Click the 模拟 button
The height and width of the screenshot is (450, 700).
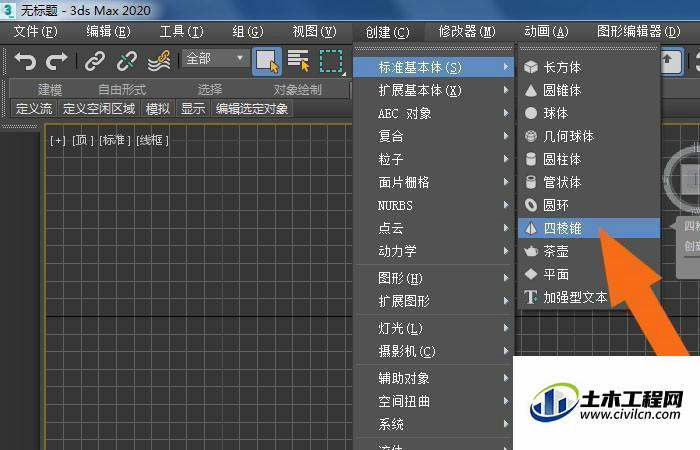[158, 108]
